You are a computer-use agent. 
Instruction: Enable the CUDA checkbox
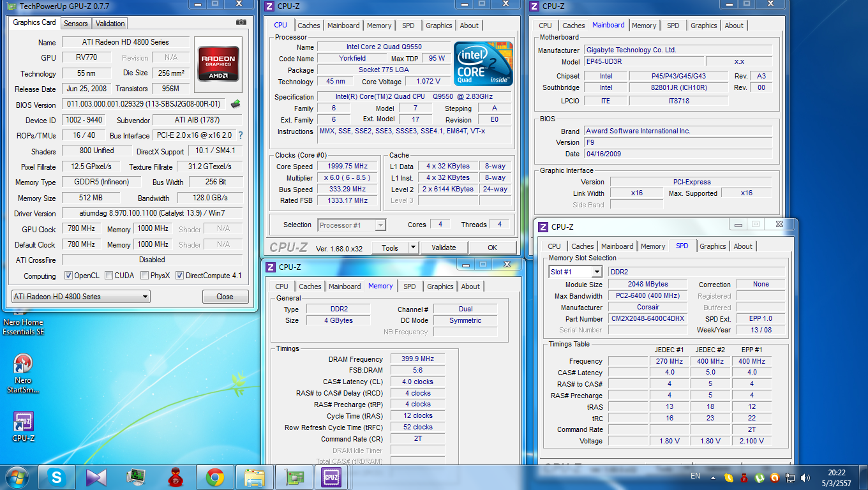[109, 276]
